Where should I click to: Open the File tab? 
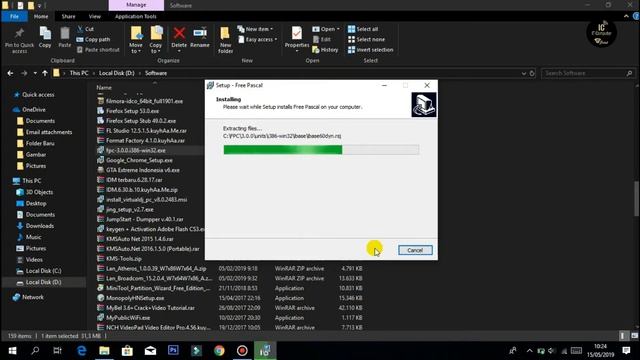pyautogui.click(x=14, y=16)
